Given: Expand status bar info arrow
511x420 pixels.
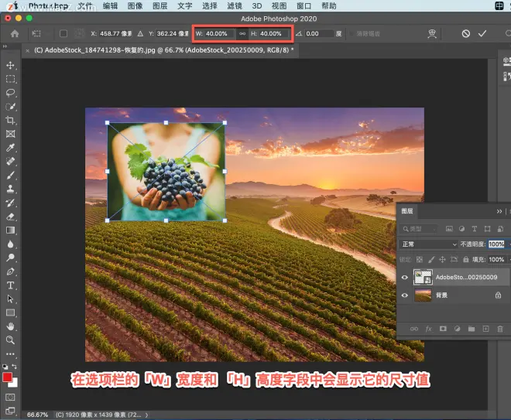Looking at the screenshot, I should click(147, 415).
